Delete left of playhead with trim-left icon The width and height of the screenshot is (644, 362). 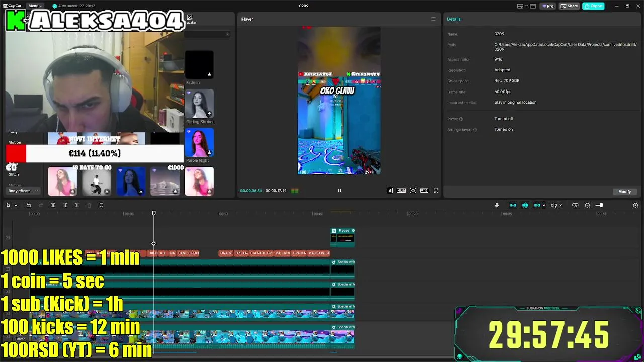coord(65,205)
